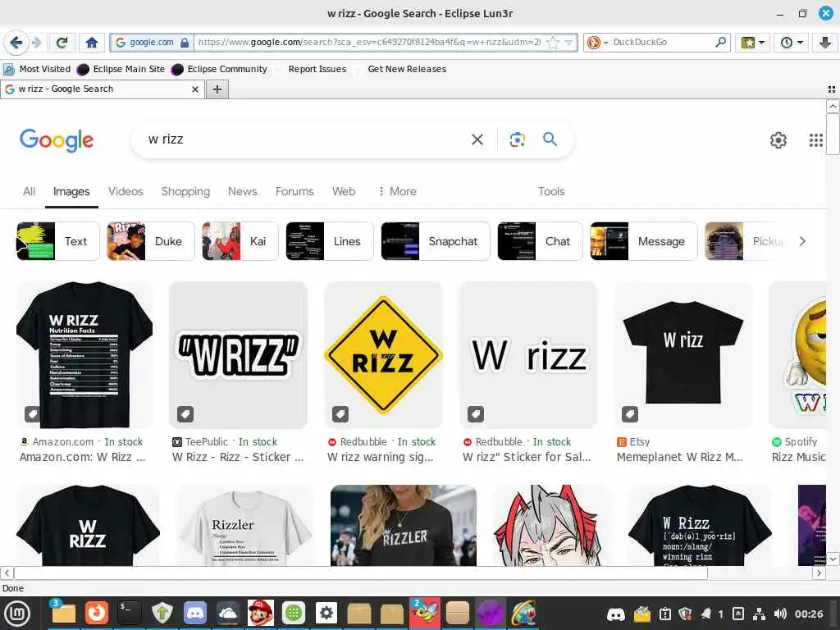Select the Snapchat filter chip
Image resolution: width=840 pixels, height=630 pixels.
[435, 241]
